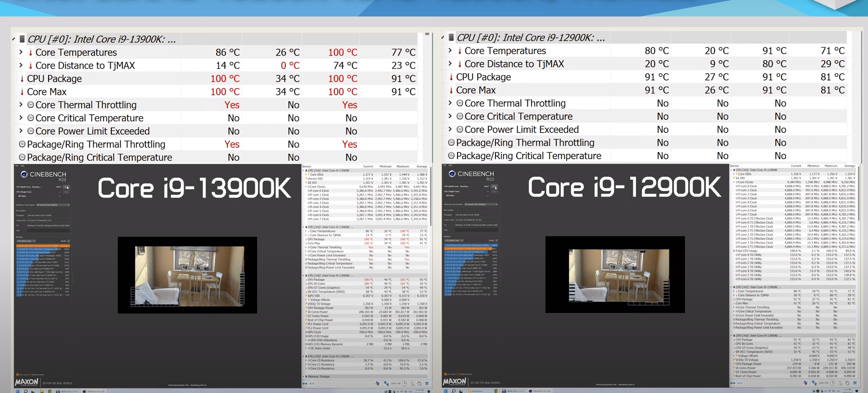Select the CPU Package row in enlarged 13900K panel
The width and height of the screenshot is (868, 393).
click(x=216, y=79)
